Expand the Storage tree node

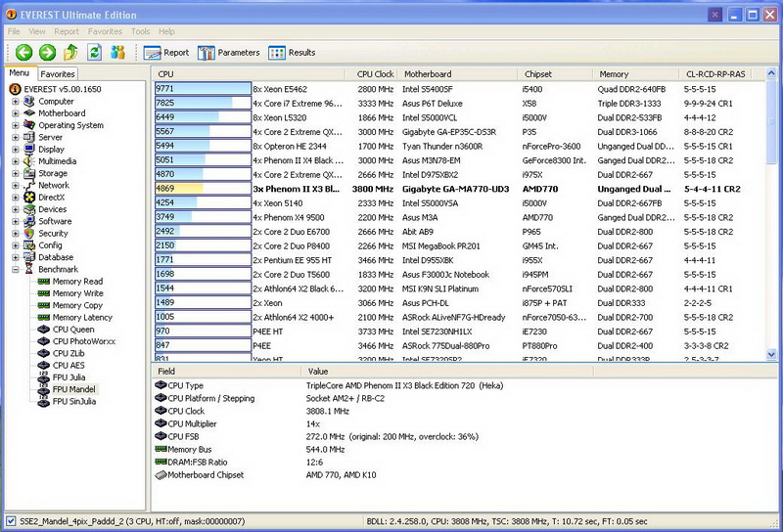coord(16,173)
